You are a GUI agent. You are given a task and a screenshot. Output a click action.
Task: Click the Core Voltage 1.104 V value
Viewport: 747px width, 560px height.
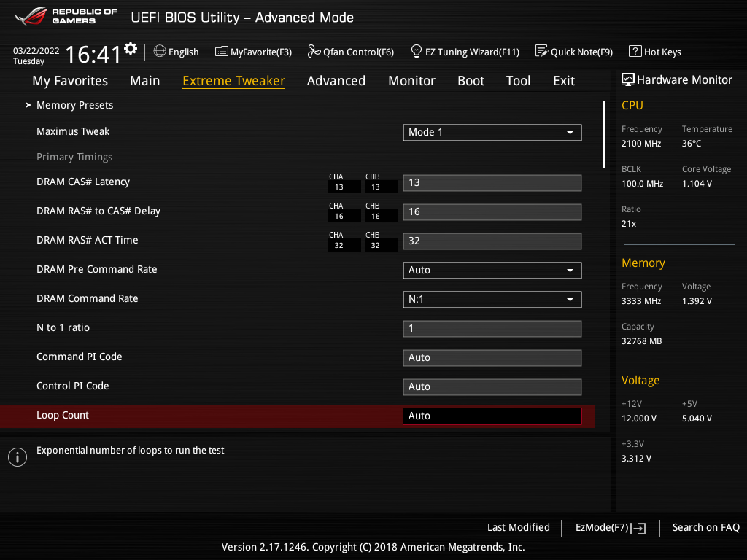(x=697, y=183)
